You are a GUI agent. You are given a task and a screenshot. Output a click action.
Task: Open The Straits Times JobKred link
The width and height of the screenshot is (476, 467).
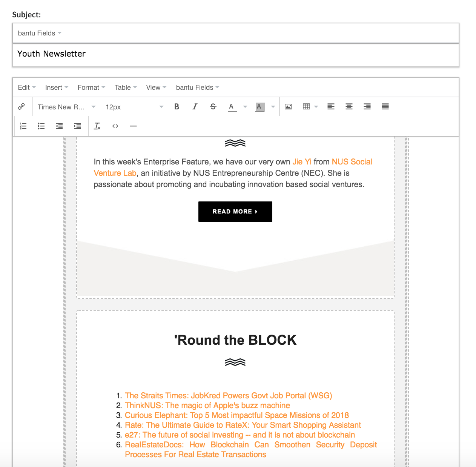pos(229,396)
